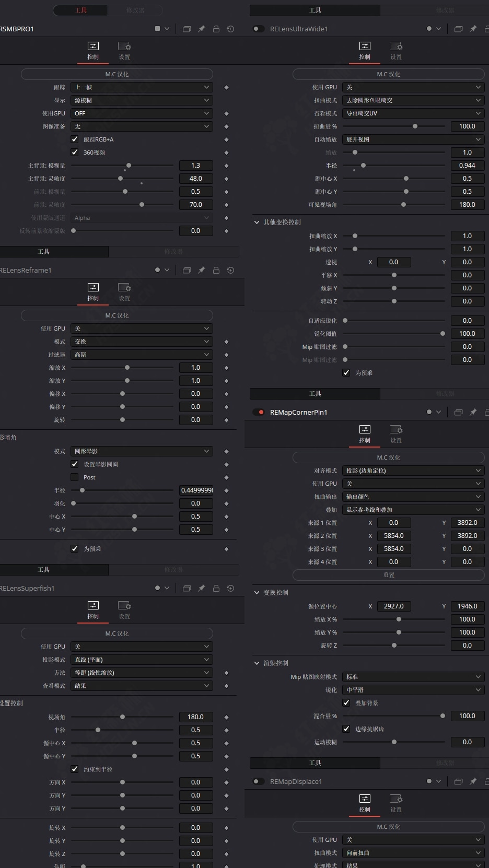
Task: Switch to 修改器 tab above RSMBPRO1
Action: pyautogui.click(x=135, y=10)
